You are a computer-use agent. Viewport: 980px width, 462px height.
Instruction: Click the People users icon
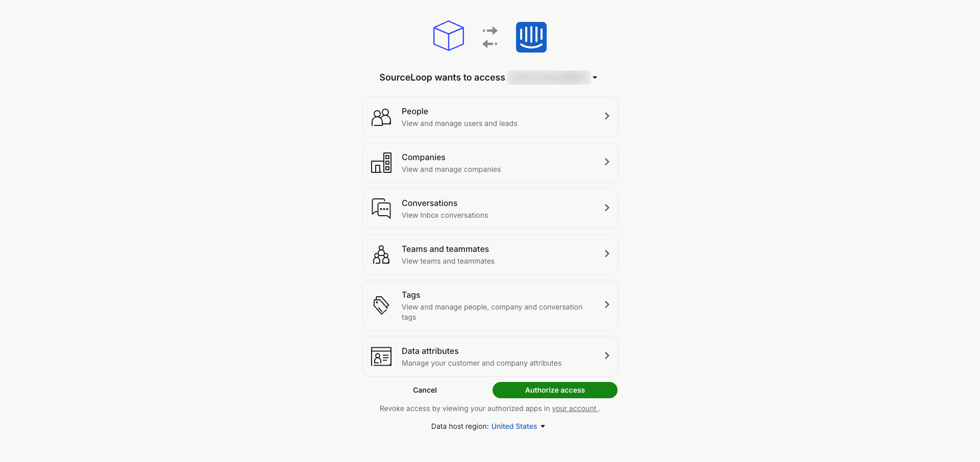click(381, 117)
